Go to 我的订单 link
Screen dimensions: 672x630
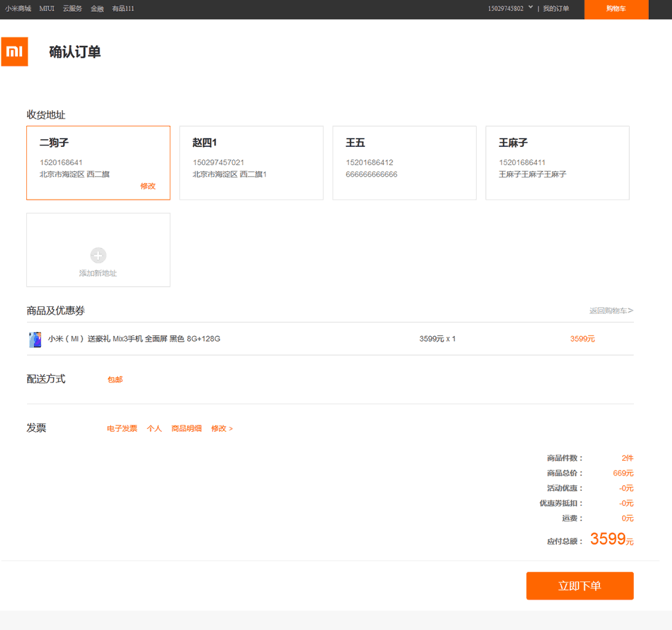tap(556, 8)
